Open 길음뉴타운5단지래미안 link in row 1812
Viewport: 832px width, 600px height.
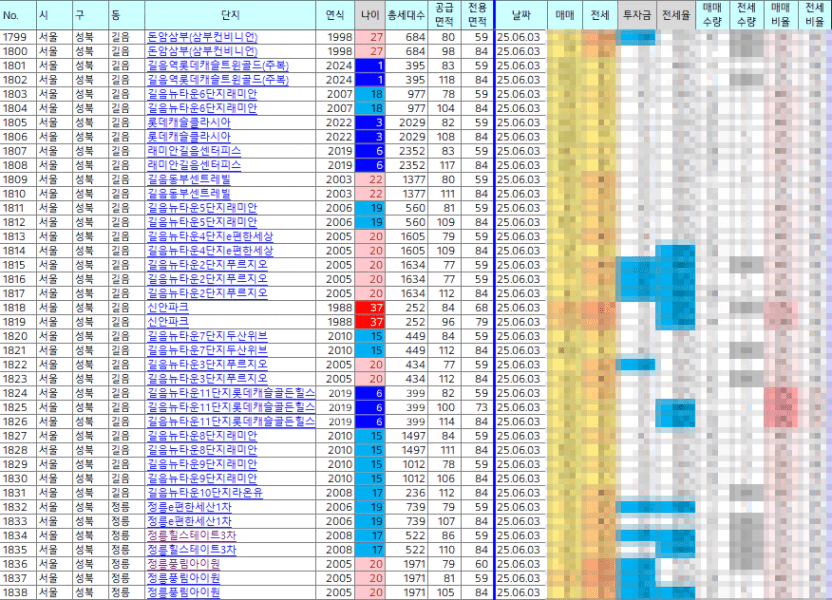tap(202, 222)
